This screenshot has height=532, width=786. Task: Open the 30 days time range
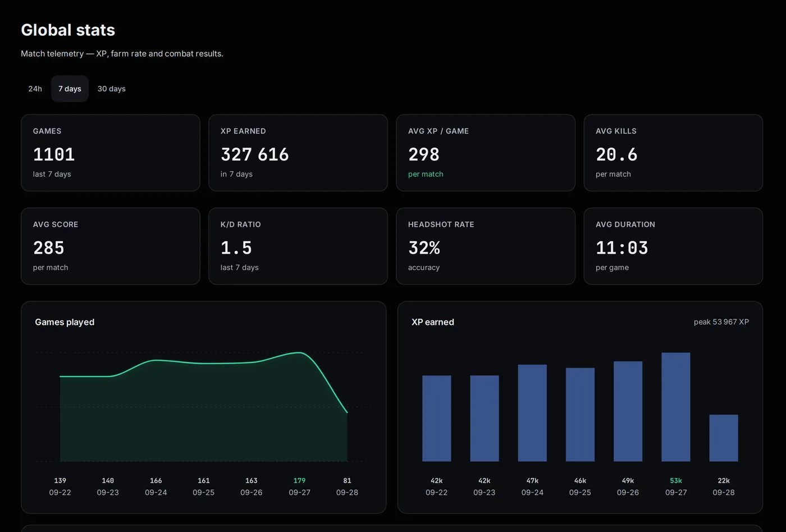pos(111,89)
